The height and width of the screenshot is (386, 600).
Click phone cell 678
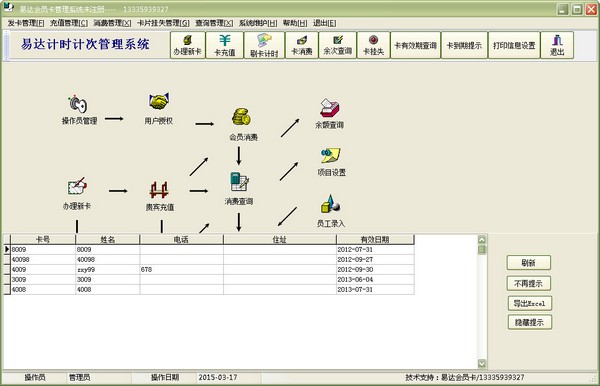(181, 269)
